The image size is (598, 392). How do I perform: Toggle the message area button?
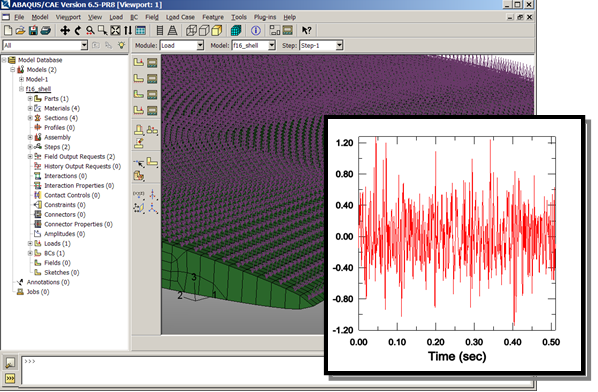click(x=10, y=363)
